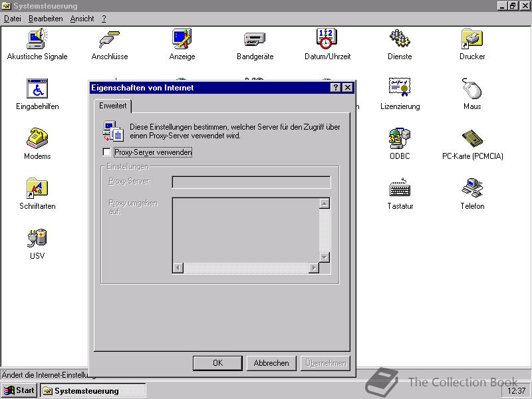Select the Erweitert tab

coord(112,106)
